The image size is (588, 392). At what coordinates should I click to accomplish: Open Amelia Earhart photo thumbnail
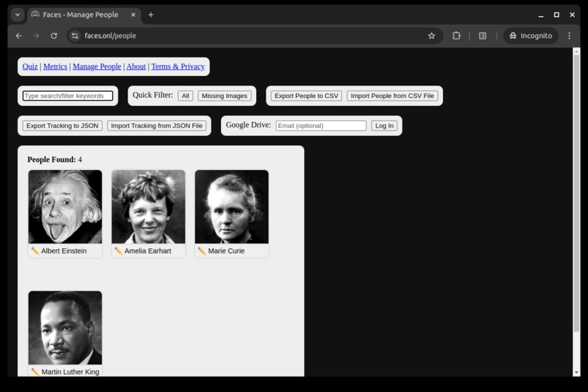(149, 207)
